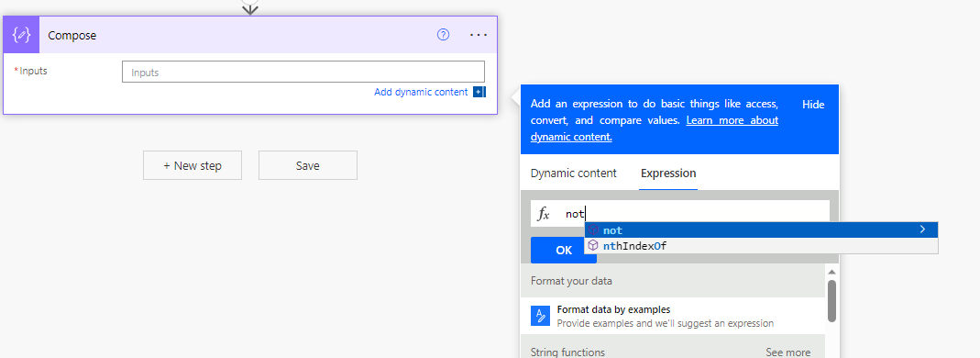Click the Format data by examples icon
Image resolution: width=980 pixels, height=358 pixels.
540,316
